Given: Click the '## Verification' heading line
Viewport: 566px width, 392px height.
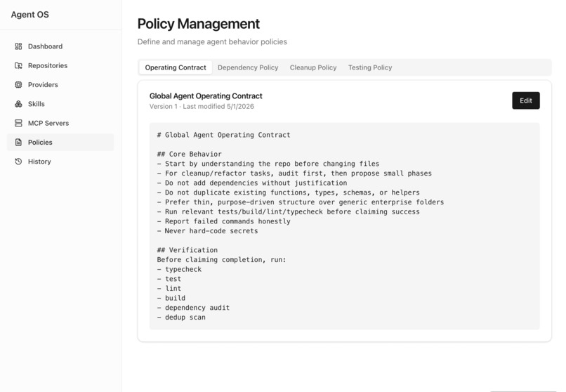Looking at the screenshot, I should click(x=187, y=250).
